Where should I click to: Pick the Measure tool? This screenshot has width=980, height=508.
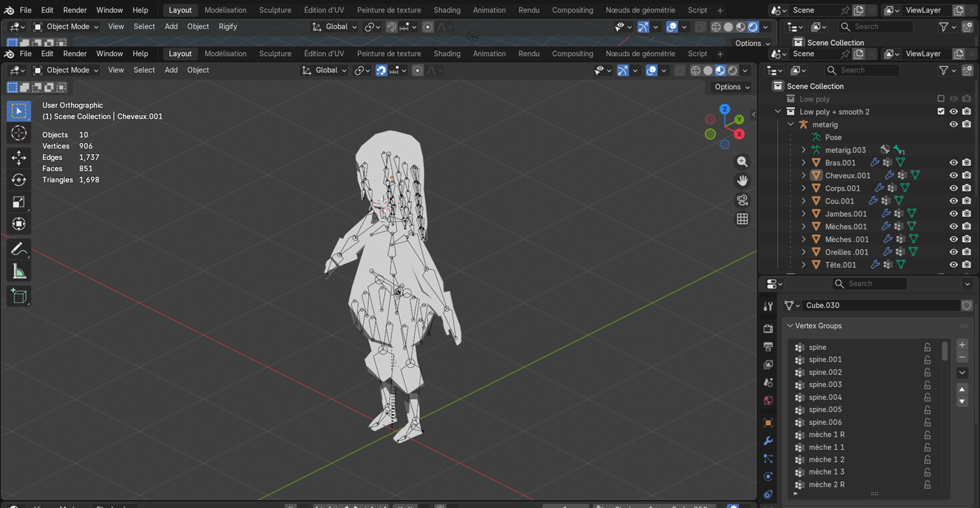(19, 272)
